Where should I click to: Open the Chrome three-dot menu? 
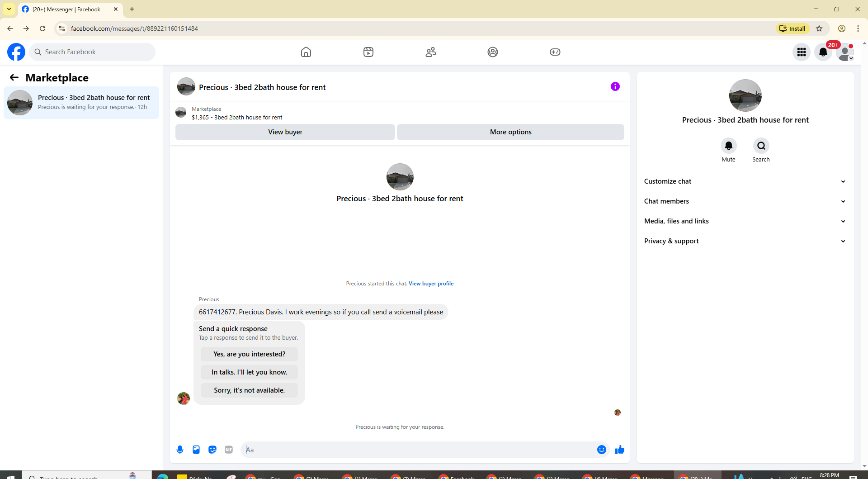coord(858,28)
